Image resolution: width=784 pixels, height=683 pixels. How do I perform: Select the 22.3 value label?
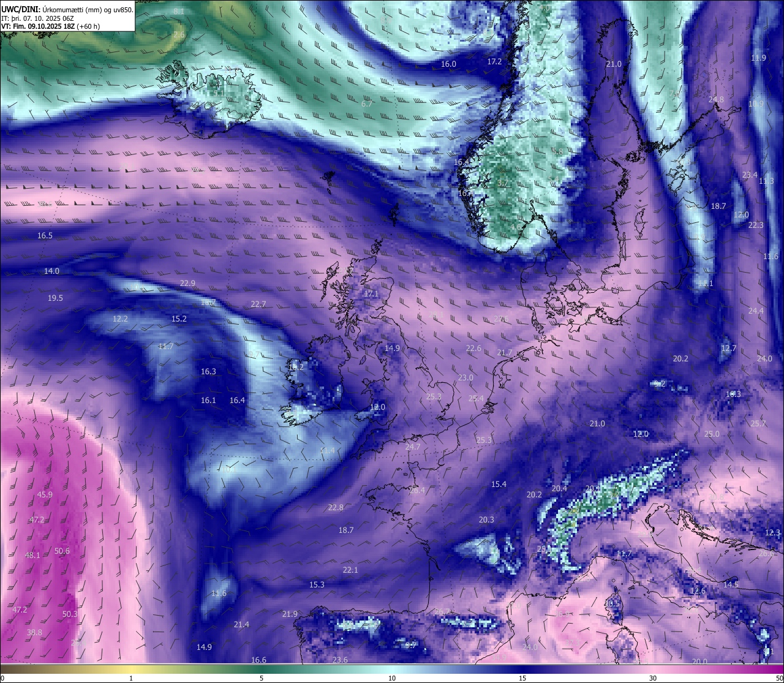click(x=756, y=225)
